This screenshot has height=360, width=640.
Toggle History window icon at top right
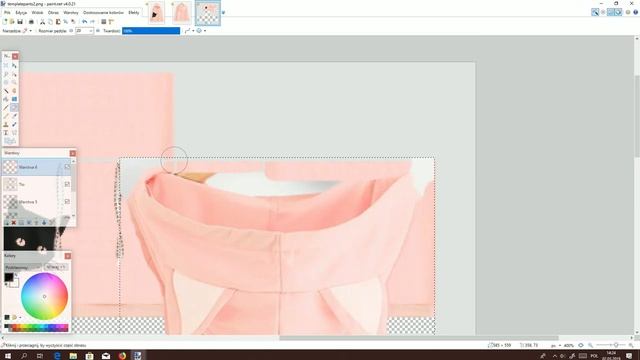(603, 12)
